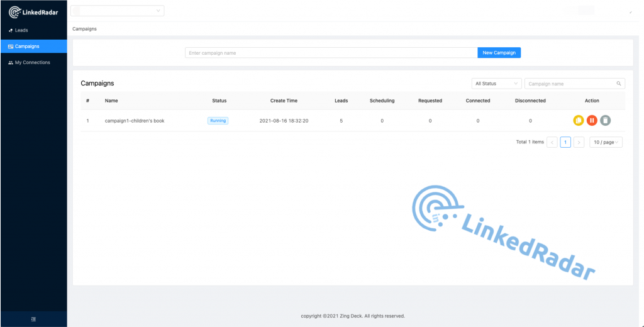Viewport: 644px width, 327px height.
Task: Click the Enter campaign name field
Action: pos(331,53)
